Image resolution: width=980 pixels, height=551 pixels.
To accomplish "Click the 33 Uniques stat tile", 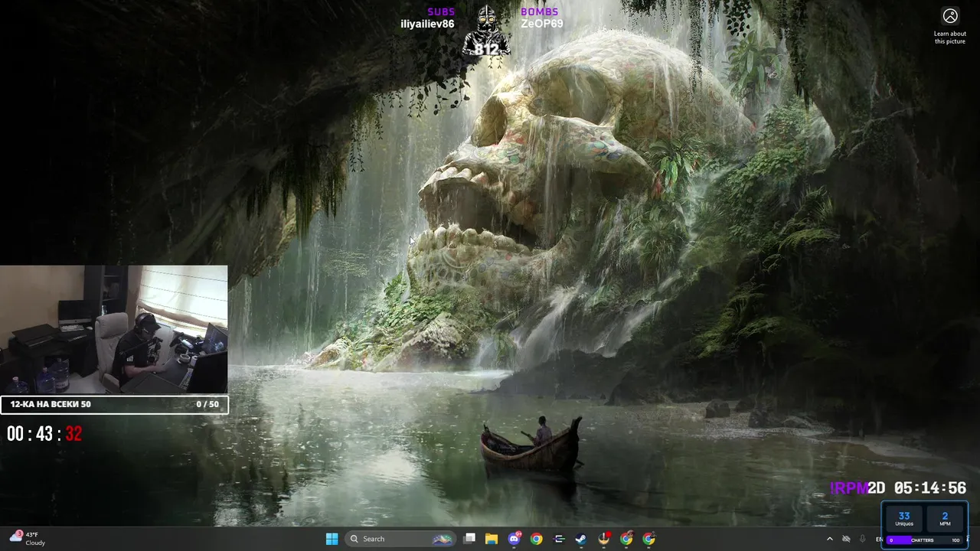I will [904, 519].
